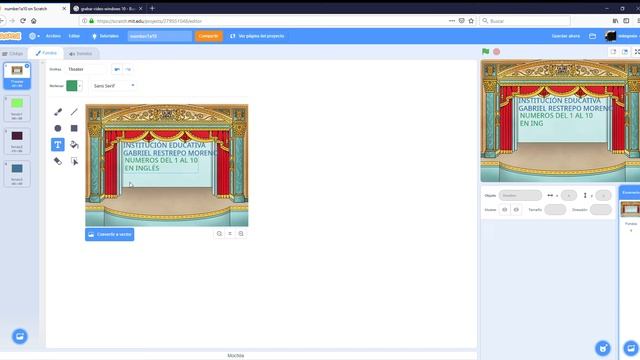Open the account user menu
The height and width of the screenshot is (360, 640).
pos(622,36)
